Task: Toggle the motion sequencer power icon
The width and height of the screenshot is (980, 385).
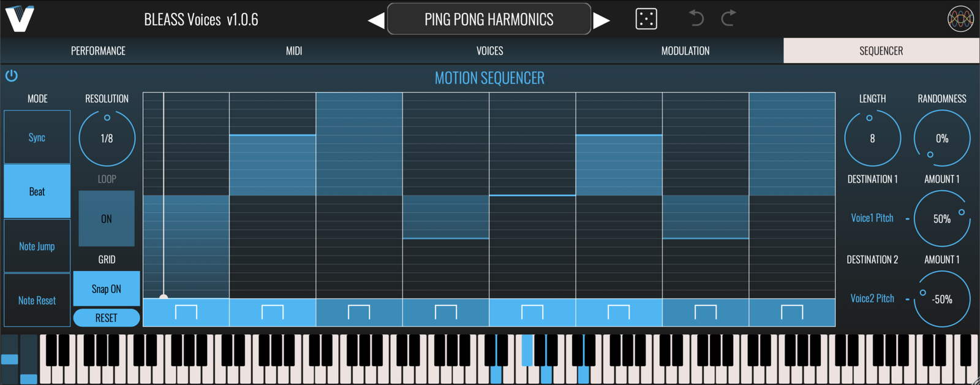Action: (x=12, y=75)
